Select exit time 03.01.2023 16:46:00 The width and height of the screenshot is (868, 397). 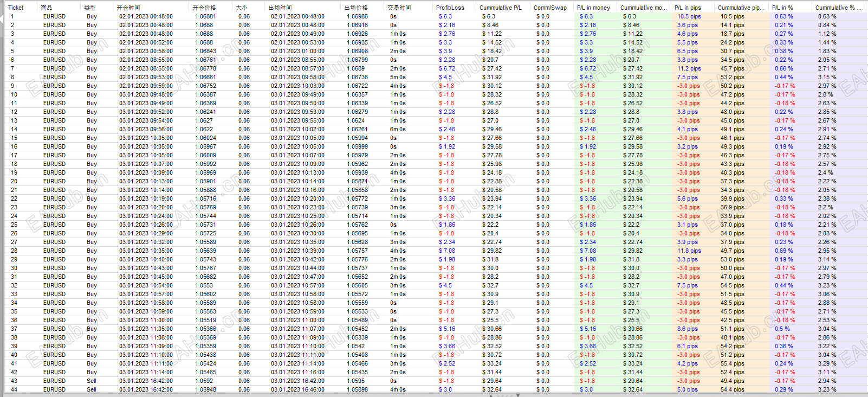coord(298,389)
